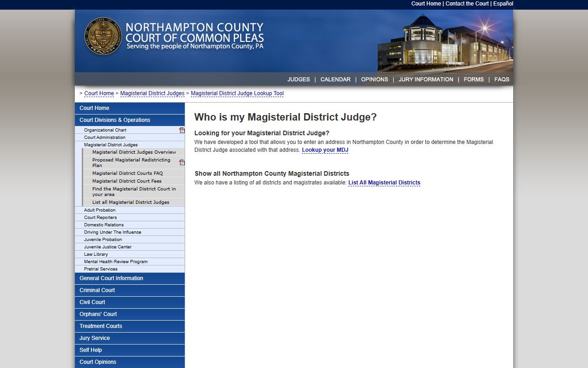The width and height of the screenshot is (588, 368).
Task: Open Driving Under The Influence item
Action: 130,232
